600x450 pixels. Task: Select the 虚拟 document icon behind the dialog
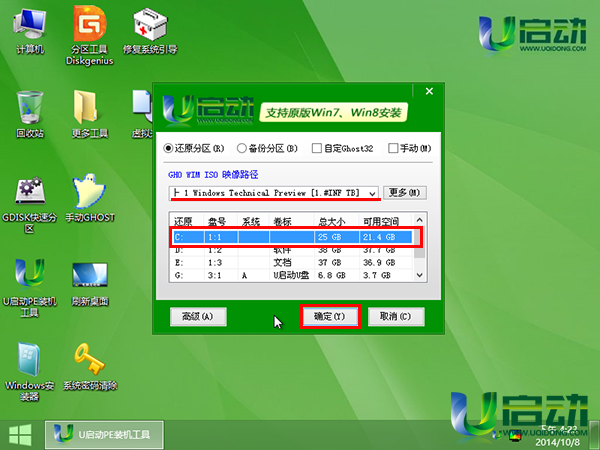pos(142,114)
